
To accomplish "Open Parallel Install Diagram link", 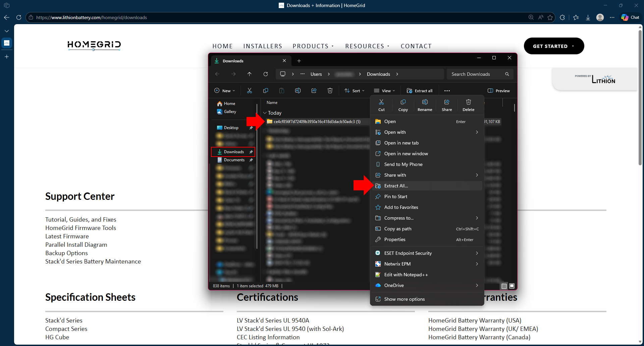I will (x=76, y=245).
